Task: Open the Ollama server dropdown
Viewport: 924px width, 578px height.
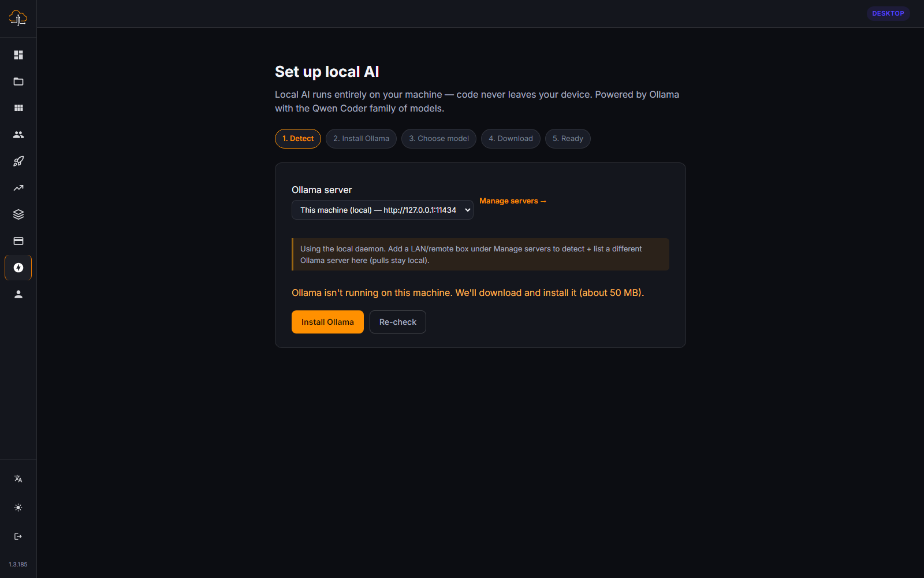Action: click(x=382, y=210)
